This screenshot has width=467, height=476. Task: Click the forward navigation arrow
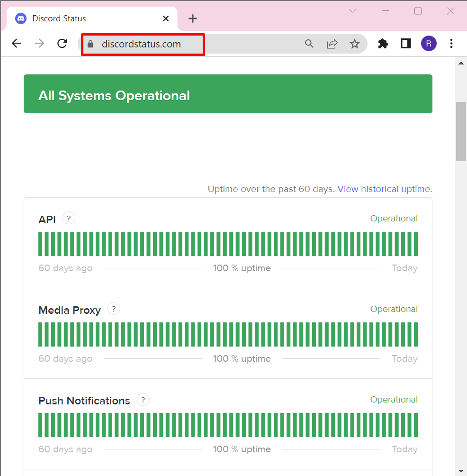pos(39,44)
